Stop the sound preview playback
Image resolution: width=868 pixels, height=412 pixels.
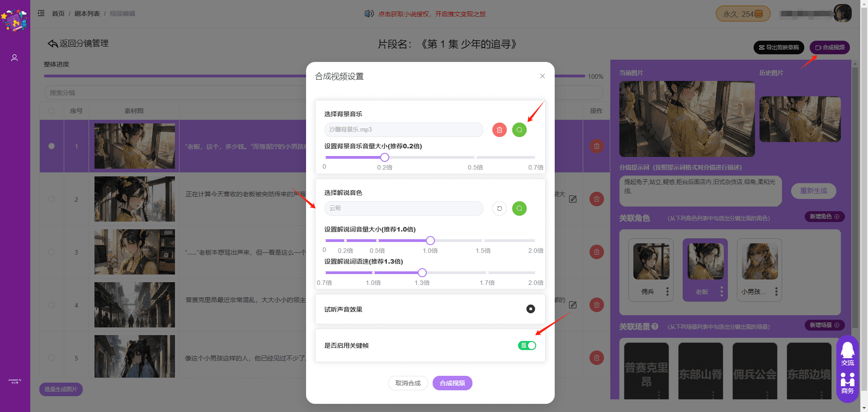(x=530, y=309)
